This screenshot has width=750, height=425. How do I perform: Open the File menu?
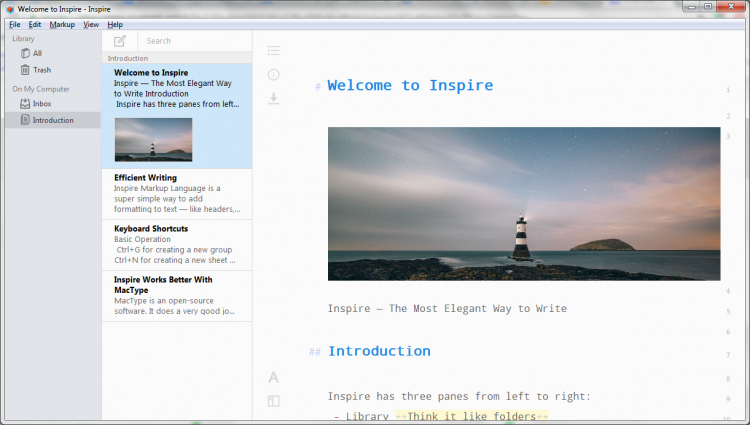[15, 24]
